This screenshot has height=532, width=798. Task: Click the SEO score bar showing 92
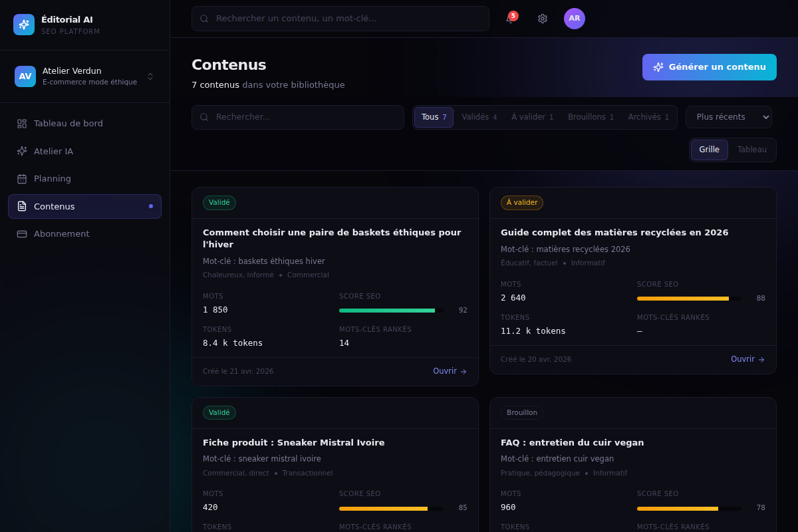(x=391, y=311)
